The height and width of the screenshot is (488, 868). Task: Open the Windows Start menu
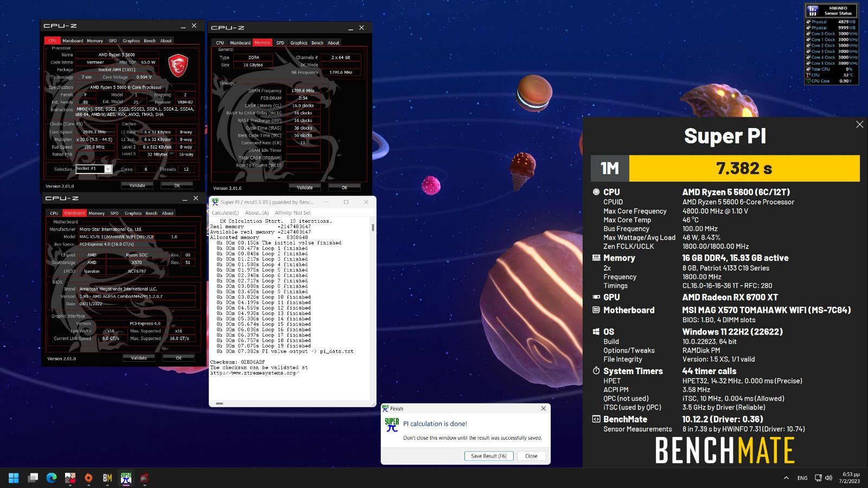14,478
